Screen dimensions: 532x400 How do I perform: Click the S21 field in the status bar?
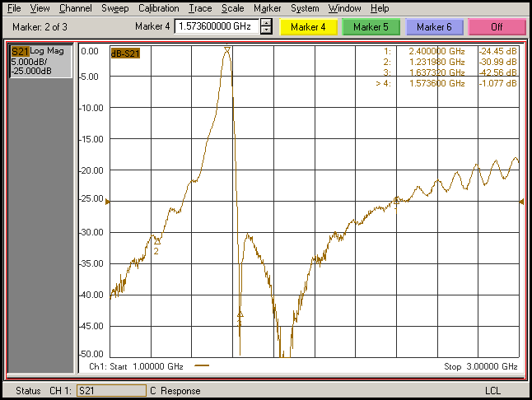pyautogui.click(x=111, y=391)
